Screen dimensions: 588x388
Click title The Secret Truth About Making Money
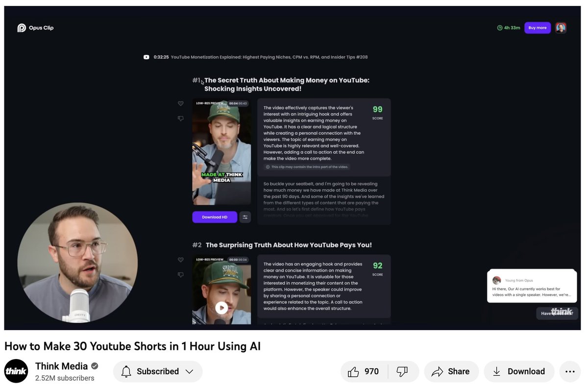287,84
